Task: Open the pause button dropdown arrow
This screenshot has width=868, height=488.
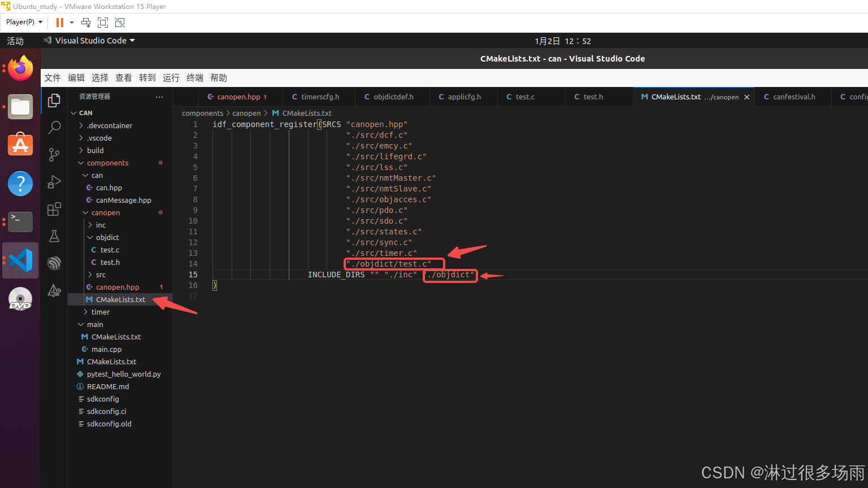Action: pyautogui.click(x=72, y=23)
